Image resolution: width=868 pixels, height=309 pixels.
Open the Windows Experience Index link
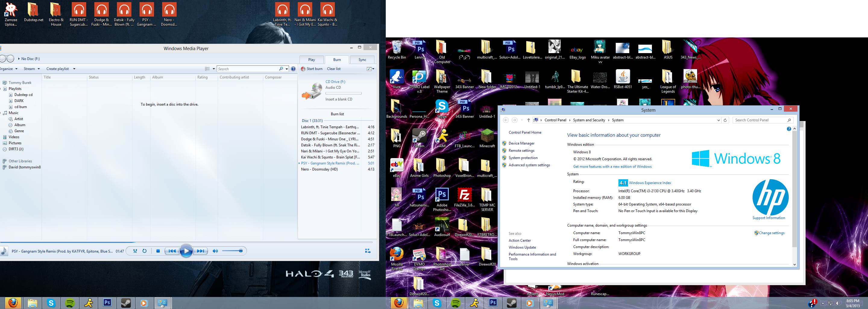[x=650, y=183]
